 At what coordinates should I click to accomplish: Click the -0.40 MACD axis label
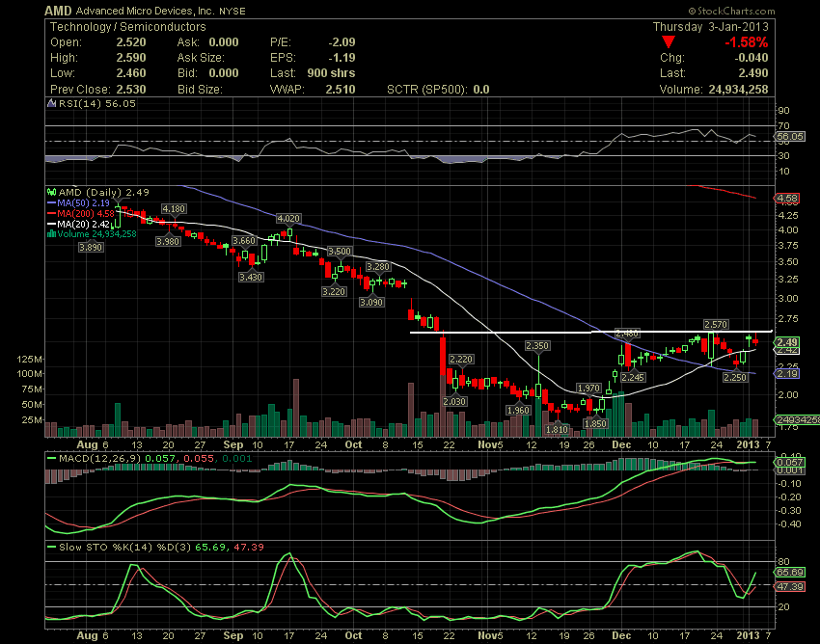pyautogui.click(x=790, y=523)
